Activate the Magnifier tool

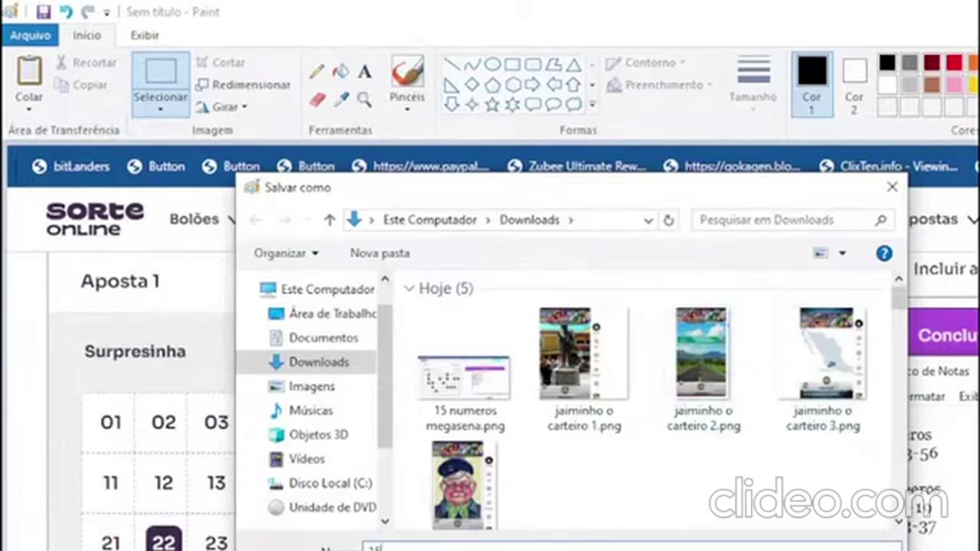click(x=364, y=99)
